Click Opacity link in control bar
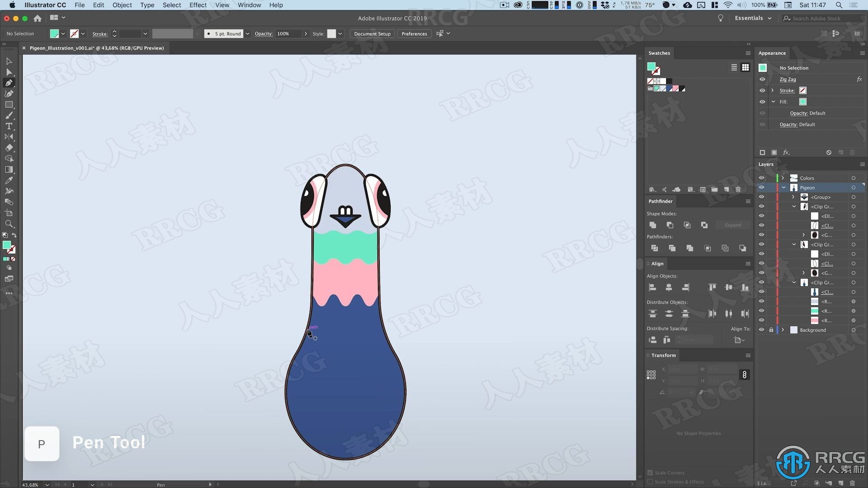868x488 pixels. point(264,34)
